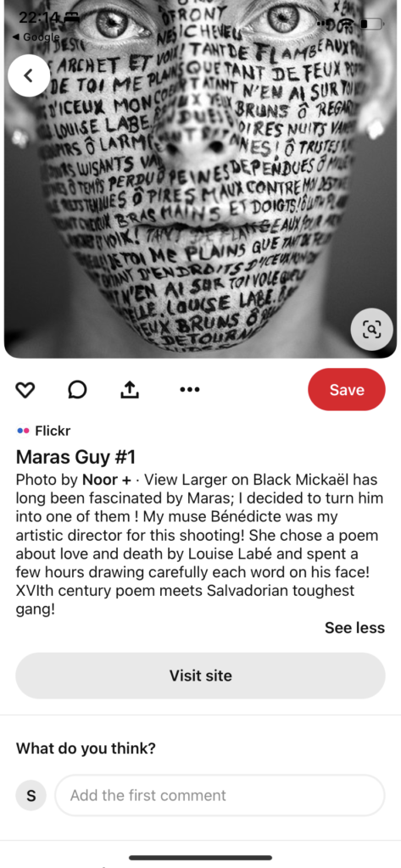Return to Google via status bar
Screen dimensions: 401x868
pyautogui.click(x=36, y=37)
